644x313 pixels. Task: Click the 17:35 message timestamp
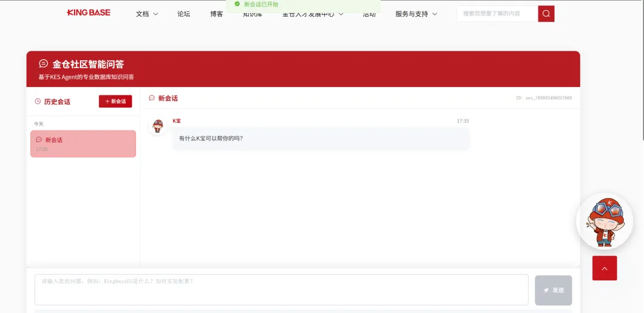[463, 121]
